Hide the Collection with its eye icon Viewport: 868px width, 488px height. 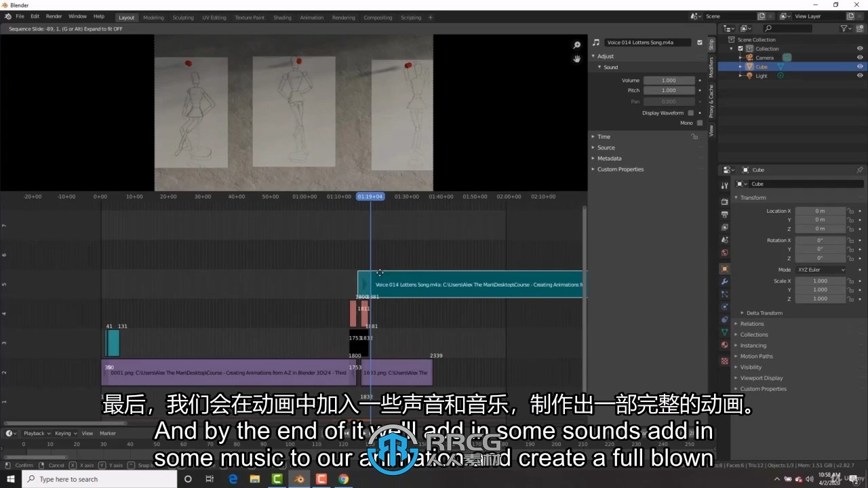(x=860, y=49)
